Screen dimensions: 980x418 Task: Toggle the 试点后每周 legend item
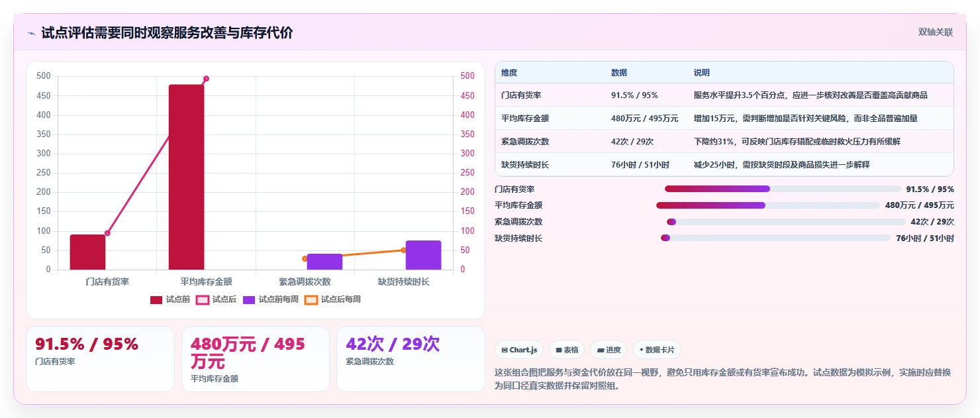click(333, 299)
